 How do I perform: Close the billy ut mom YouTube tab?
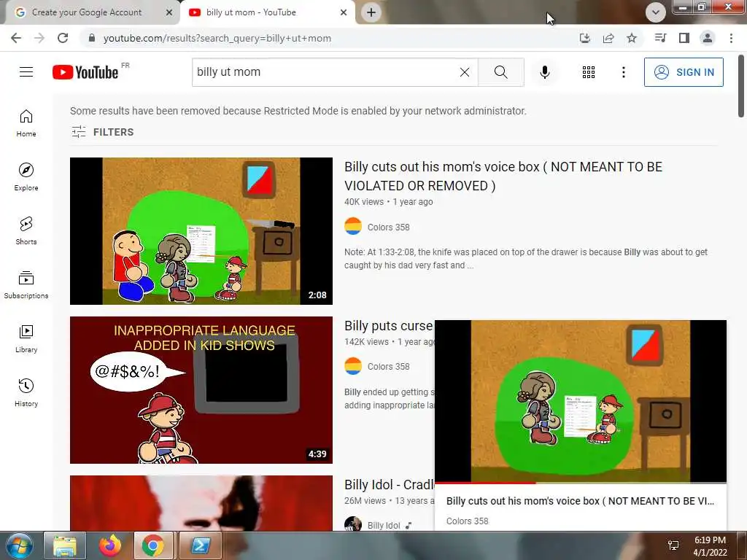click(x=344, y=12)
